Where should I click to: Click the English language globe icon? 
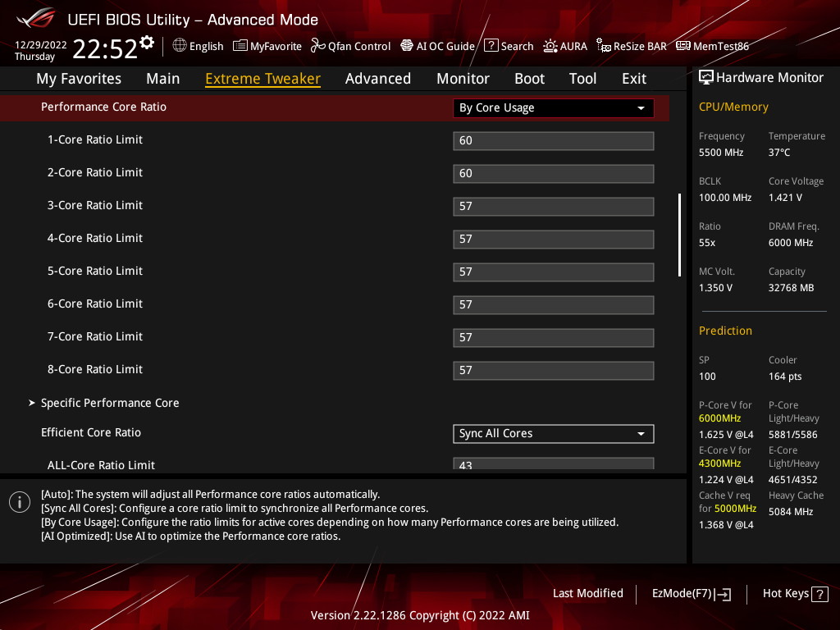coord(180,46)
